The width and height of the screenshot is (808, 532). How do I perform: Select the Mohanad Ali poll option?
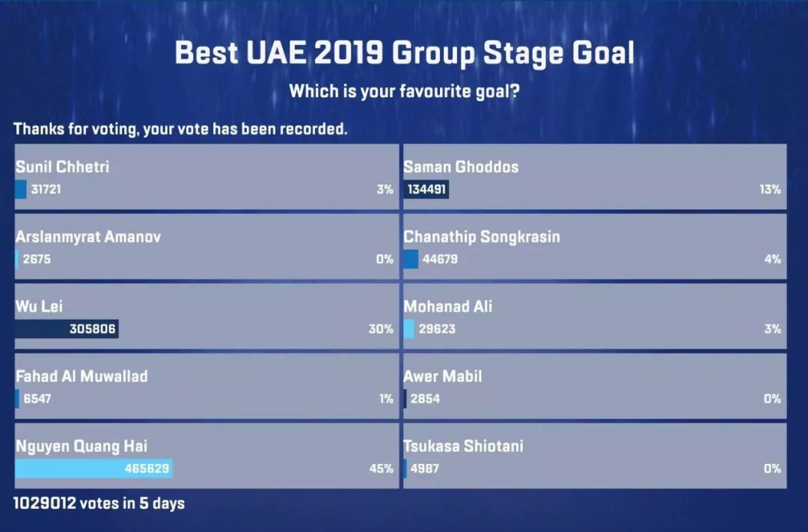pyautogui.click(x=595, y=317)
